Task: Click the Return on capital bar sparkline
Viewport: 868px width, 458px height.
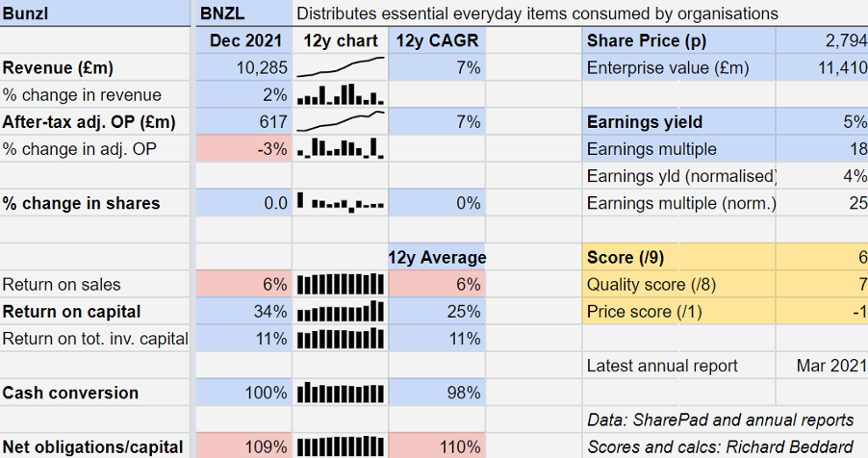Action: [x=341, y=312]
